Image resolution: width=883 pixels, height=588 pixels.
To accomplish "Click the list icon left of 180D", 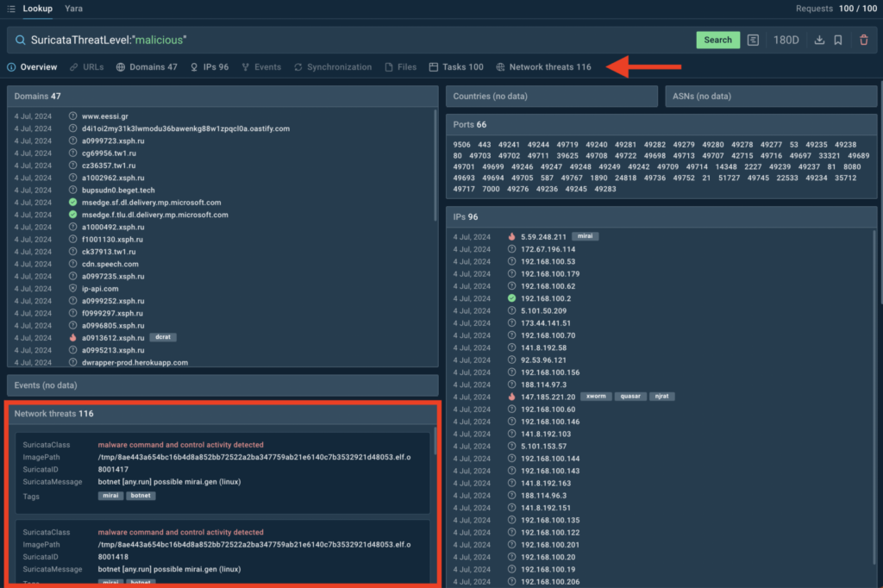I will click(x=753, y=40).
